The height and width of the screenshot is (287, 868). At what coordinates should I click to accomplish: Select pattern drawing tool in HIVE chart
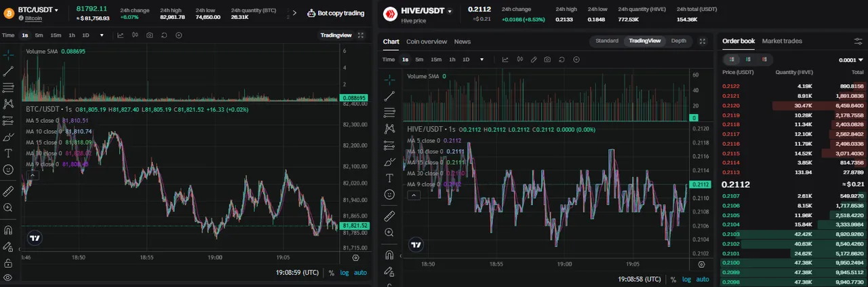389,128
